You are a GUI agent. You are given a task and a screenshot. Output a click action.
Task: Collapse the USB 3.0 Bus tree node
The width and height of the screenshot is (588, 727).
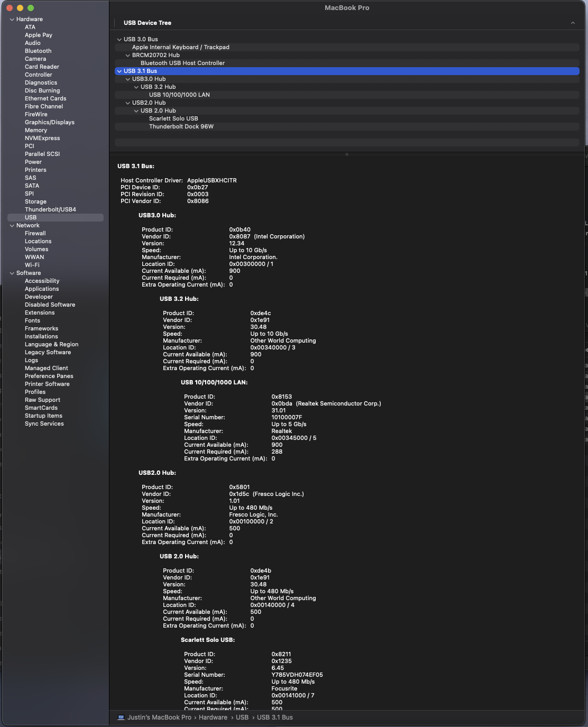click(x=119, y=40)
